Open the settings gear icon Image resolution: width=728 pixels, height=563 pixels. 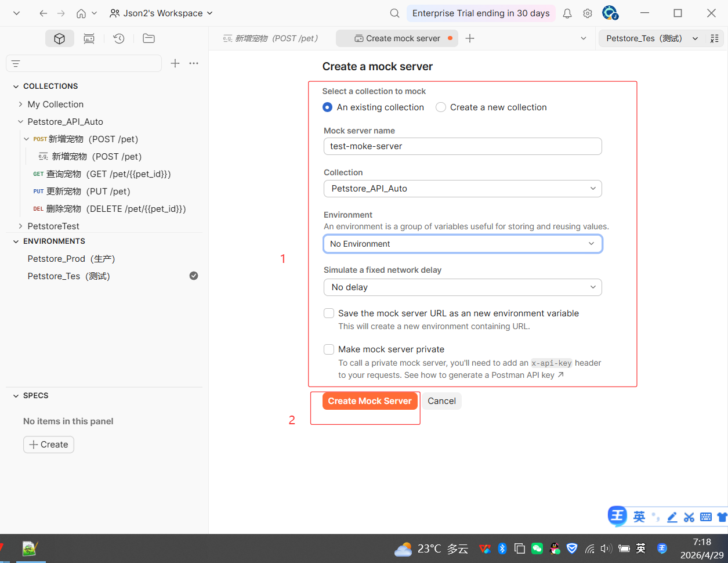pos(588,13)
